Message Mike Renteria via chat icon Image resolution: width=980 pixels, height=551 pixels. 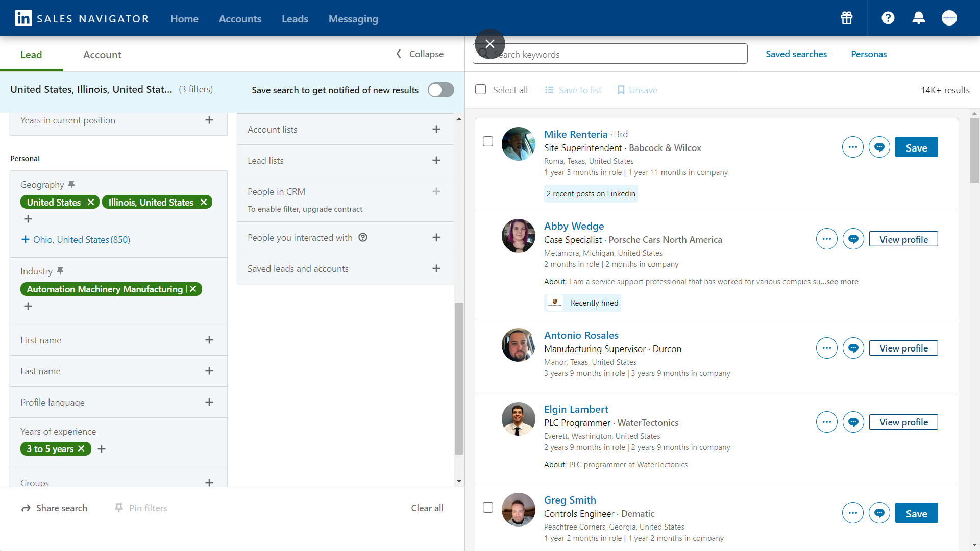[x=879, y=147]
